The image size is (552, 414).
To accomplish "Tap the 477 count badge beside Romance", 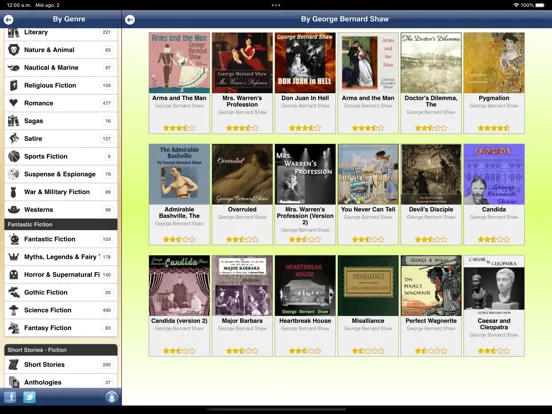I will (x=107, y=103).
